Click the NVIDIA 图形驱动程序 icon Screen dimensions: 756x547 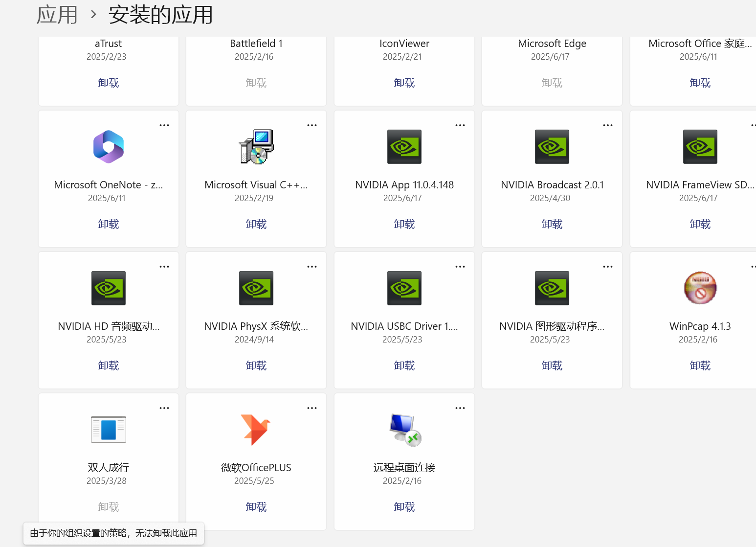point(552,288)
